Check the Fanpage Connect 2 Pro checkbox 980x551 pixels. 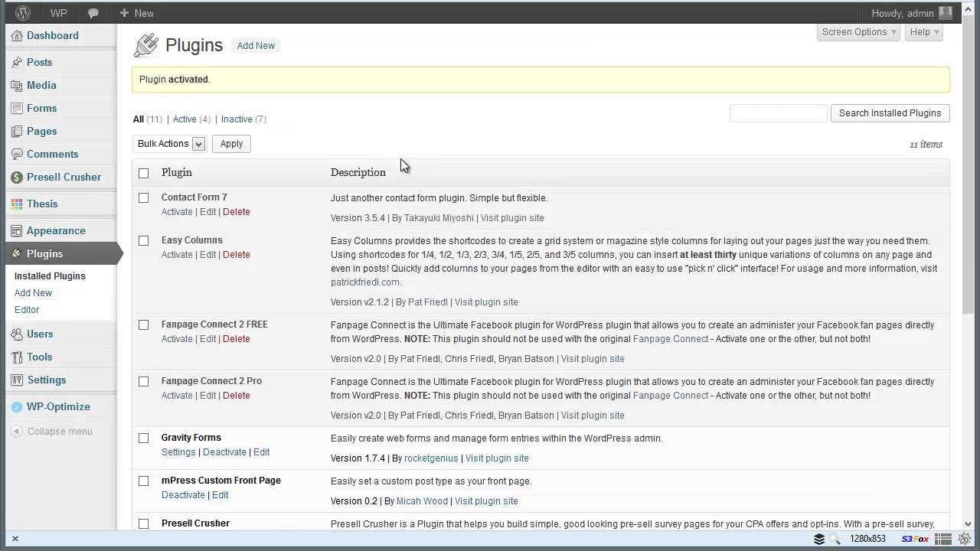coord(143,381)
